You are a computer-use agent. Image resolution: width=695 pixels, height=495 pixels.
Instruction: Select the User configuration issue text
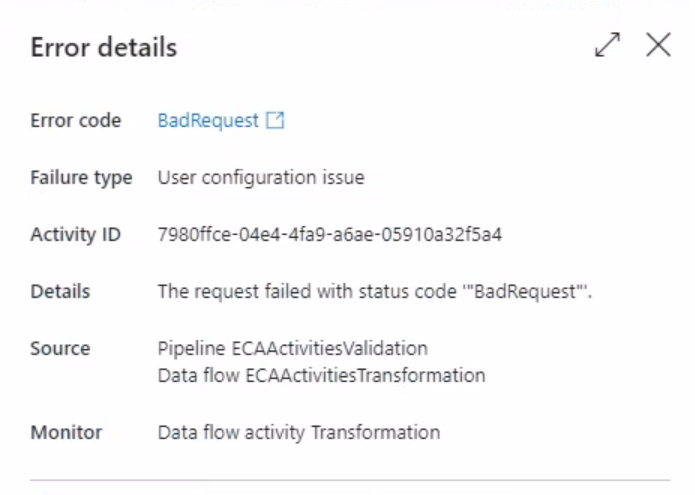[x=261, y=178]
